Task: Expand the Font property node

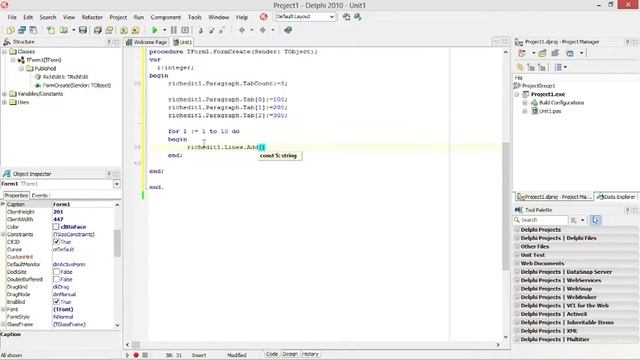Action: coord(3,309)
